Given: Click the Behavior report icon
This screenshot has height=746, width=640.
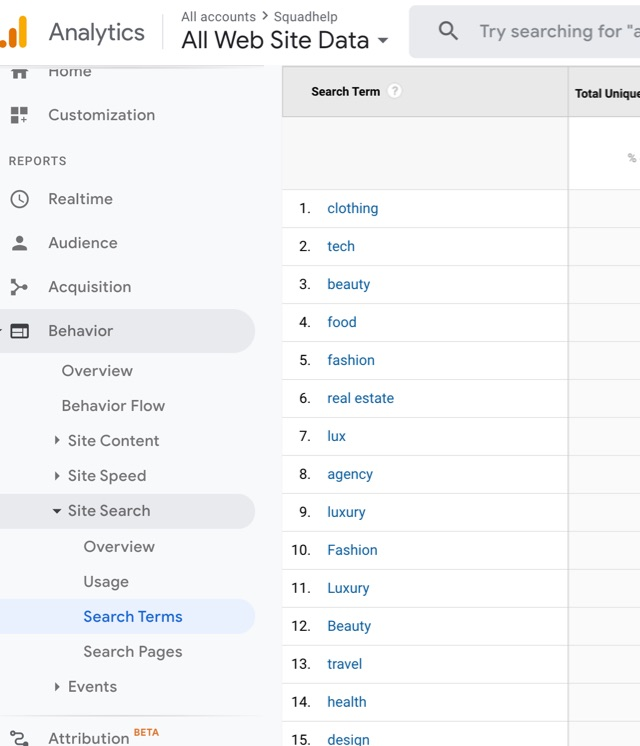Looking at the screenshot, I should (x=19, y=331).
